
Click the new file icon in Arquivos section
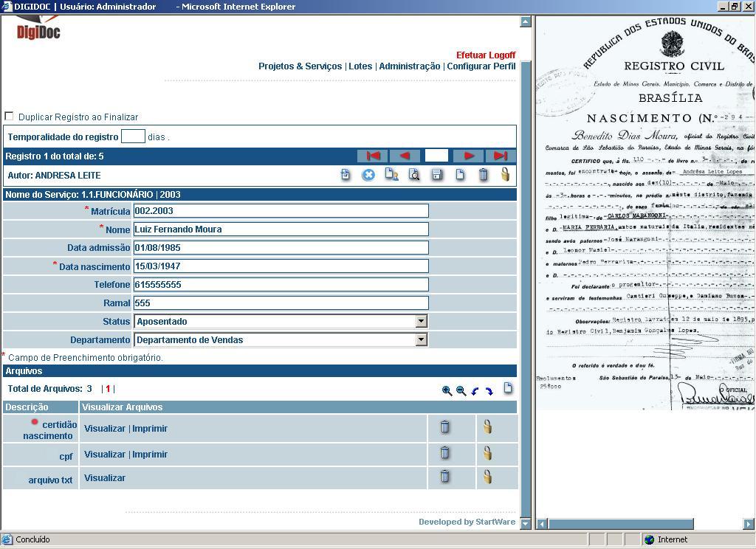pos(508,388)
